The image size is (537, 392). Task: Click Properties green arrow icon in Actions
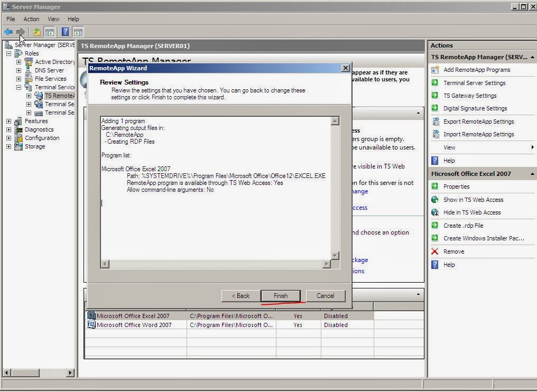435,186
